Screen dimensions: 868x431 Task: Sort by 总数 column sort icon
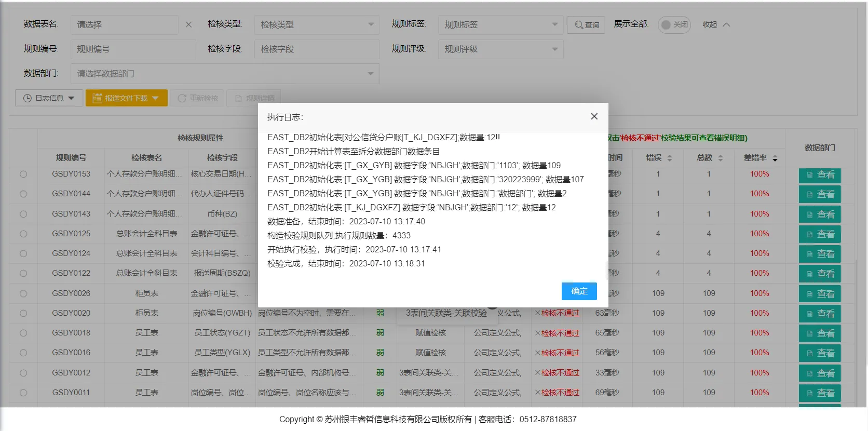pos(721,158)
